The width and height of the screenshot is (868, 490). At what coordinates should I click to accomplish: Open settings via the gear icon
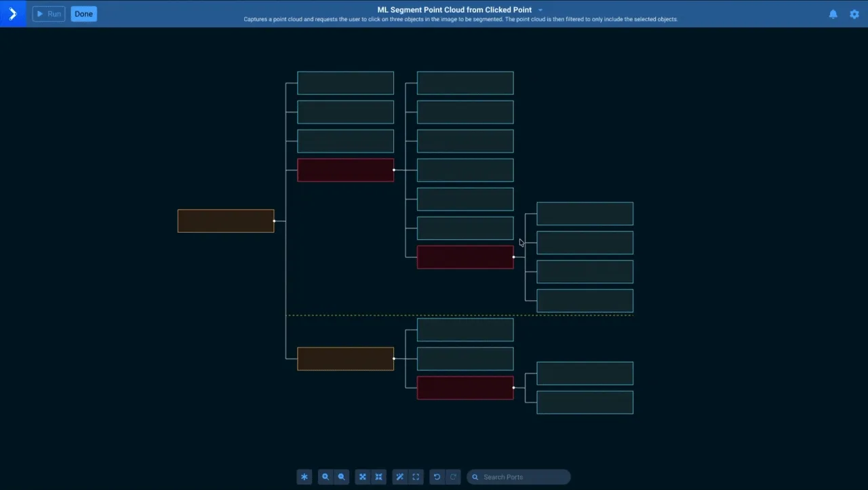click(854, 14)
